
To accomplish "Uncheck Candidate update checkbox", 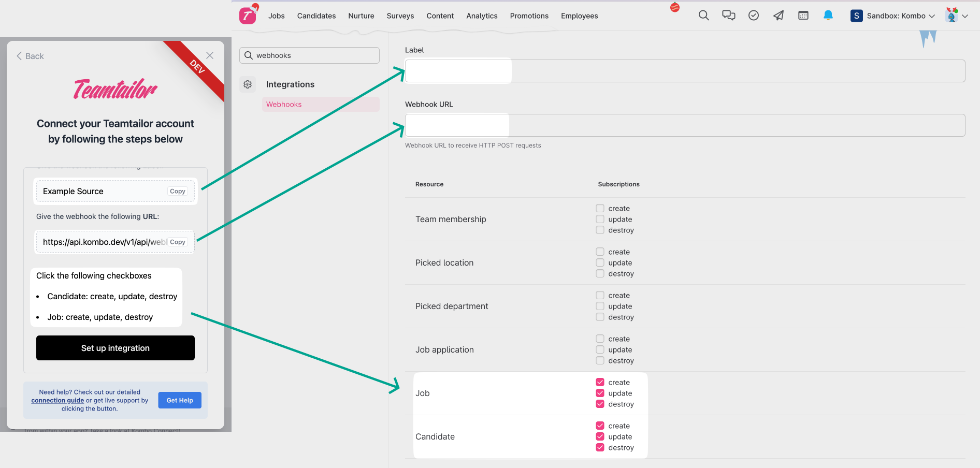I will pyautogui.click(x=600, y=436).
